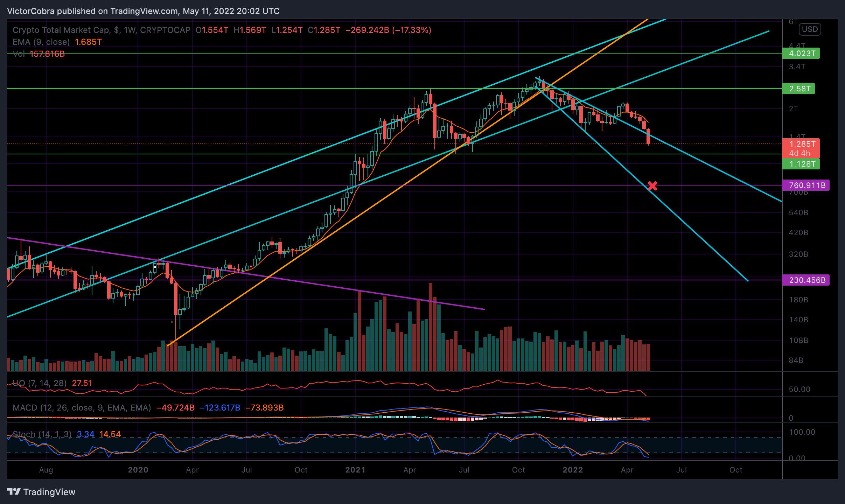Click the MACD value −73.893B

(x=264, y=408)
